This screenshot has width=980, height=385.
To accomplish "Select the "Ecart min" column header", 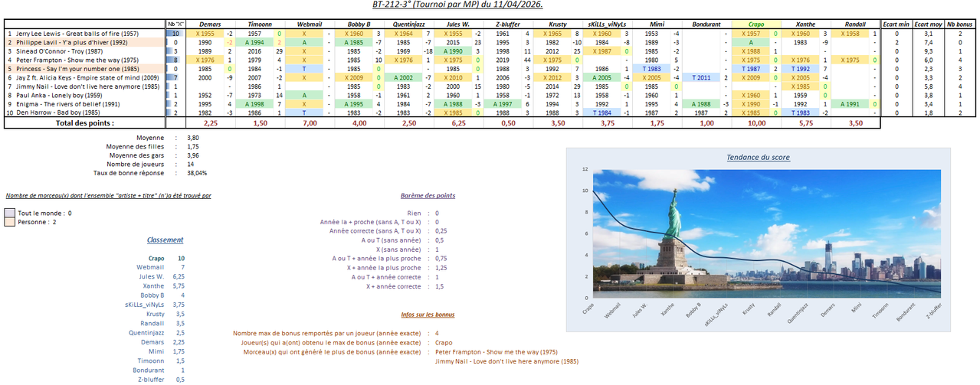I will click(896, 24).
